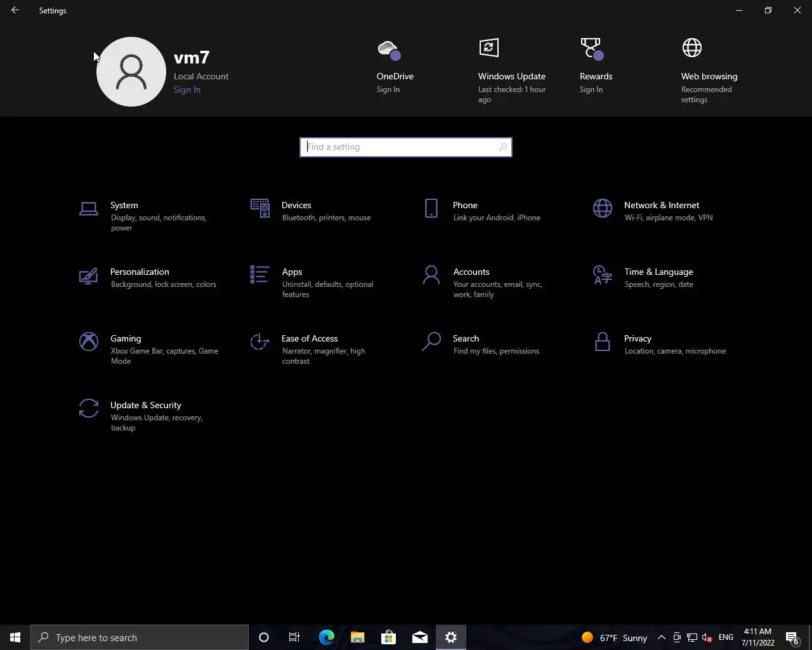
Task: Open Microsoft Store from the taskbar
Action: 389,637
